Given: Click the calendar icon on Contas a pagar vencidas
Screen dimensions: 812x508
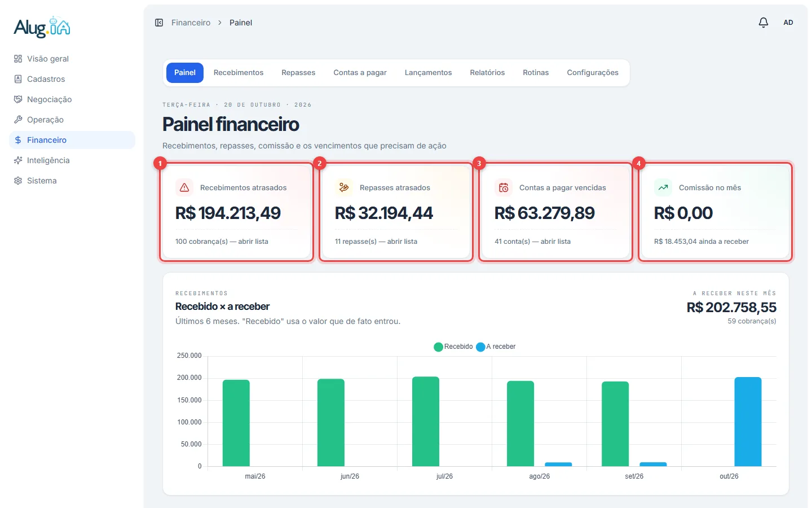Looking at the screenshot, I should pyautogui.click(x=504, y=187).
